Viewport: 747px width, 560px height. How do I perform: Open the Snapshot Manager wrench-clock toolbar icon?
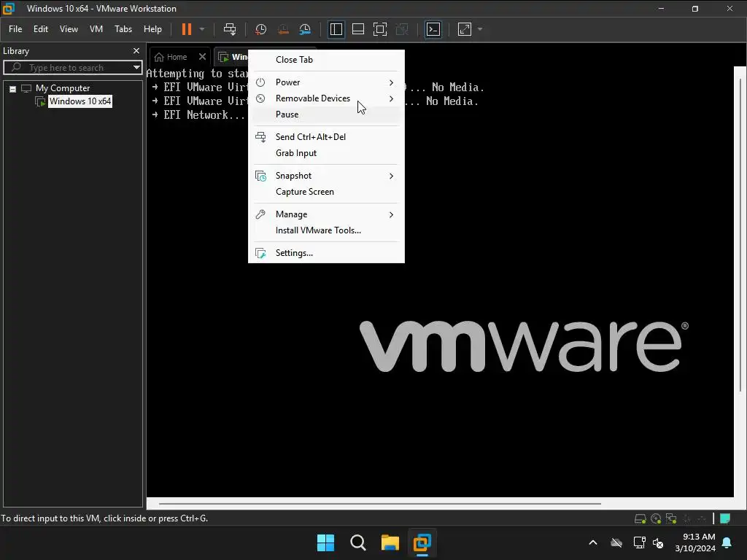pos(305,29)
